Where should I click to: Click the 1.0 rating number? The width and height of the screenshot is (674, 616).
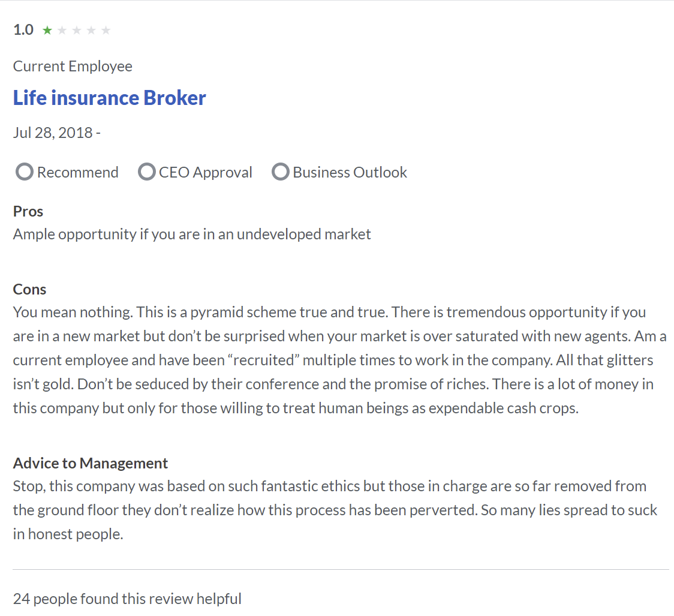23,30
